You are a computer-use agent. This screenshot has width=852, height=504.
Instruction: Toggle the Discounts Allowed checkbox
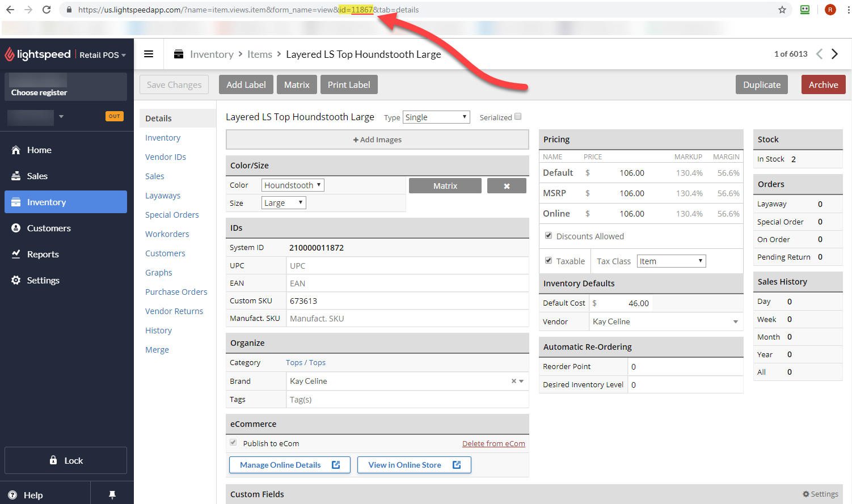549,236
